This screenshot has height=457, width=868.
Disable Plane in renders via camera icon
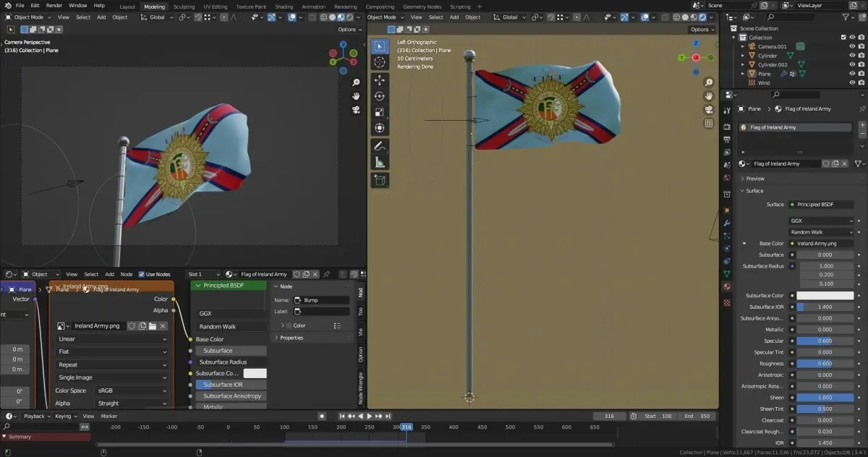click(x=861, y=74)
